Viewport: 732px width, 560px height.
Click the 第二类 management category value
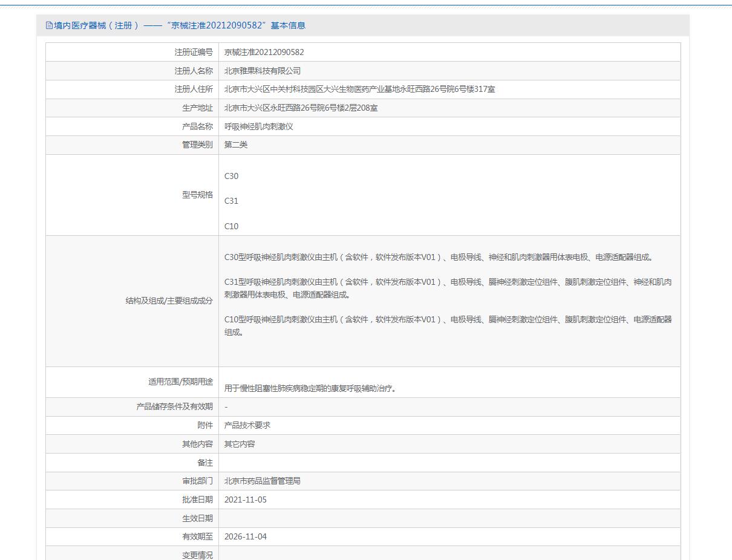tap(236, 145)
